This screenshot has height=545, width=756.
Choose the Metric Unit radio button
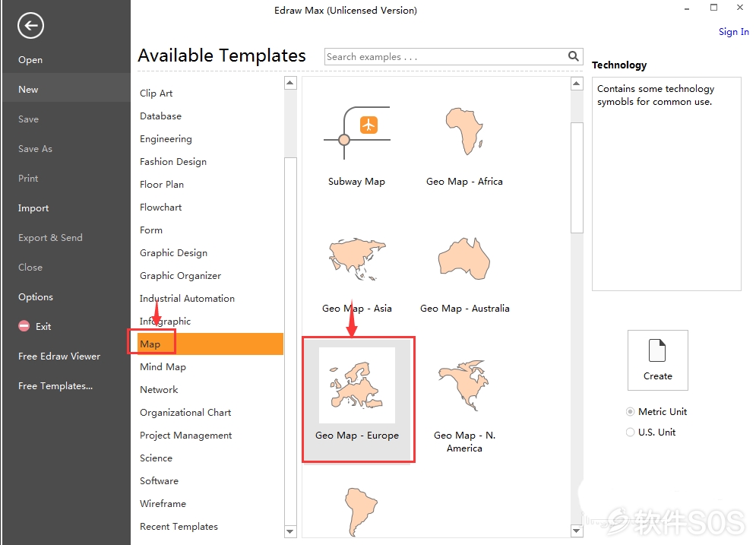[x=630, y=411]
